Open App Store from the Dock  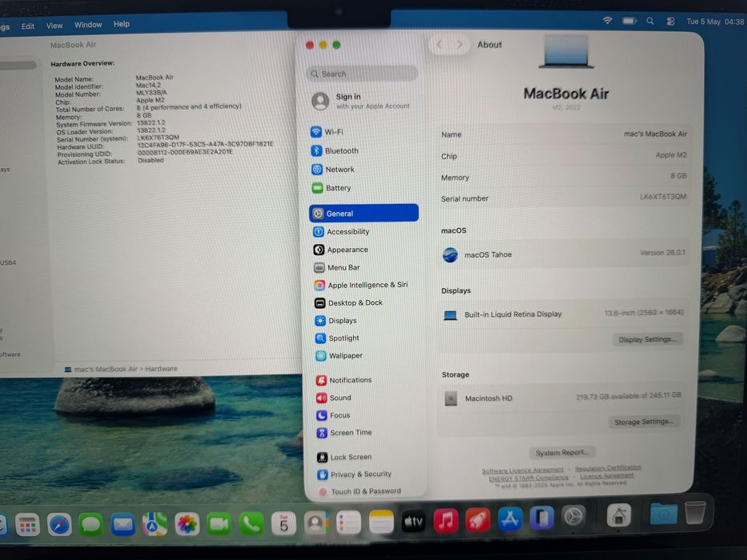(x=510, y=518)
